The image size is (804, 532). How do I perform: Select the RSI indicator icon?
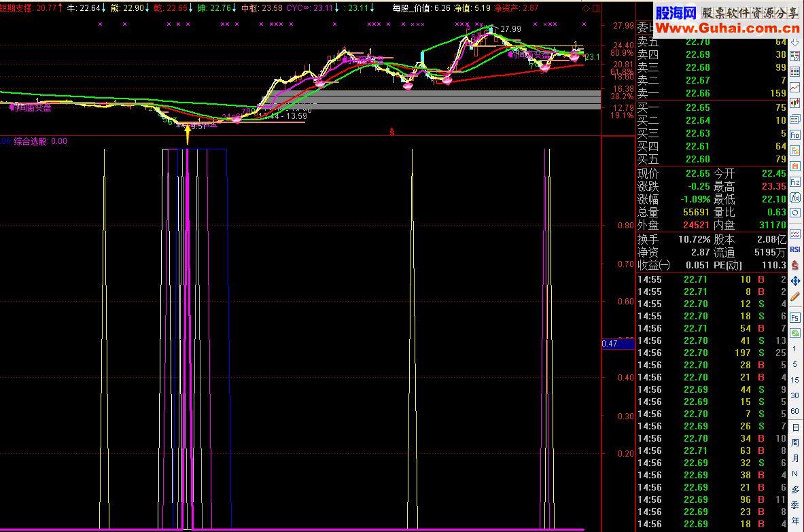[x=794, y=249]
